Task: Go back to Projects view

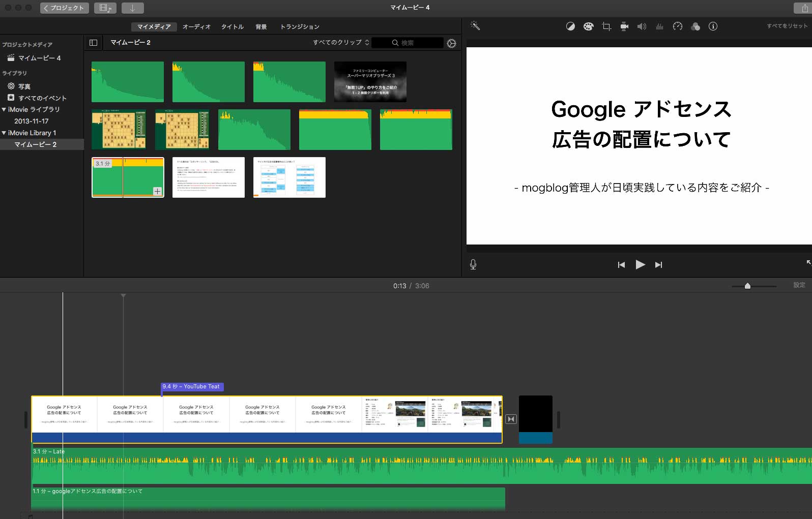Action: [64, 8]
